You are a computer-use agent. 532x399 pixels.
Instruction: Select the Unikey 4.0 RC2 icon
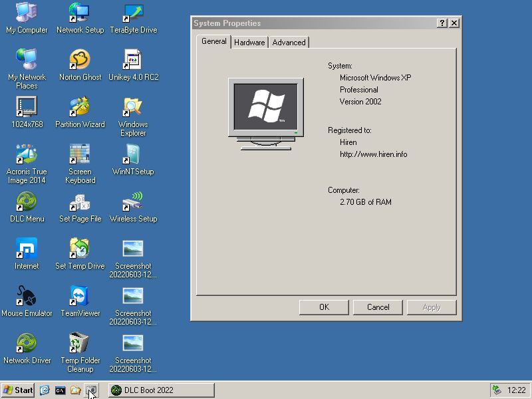[x=134, y=65]
